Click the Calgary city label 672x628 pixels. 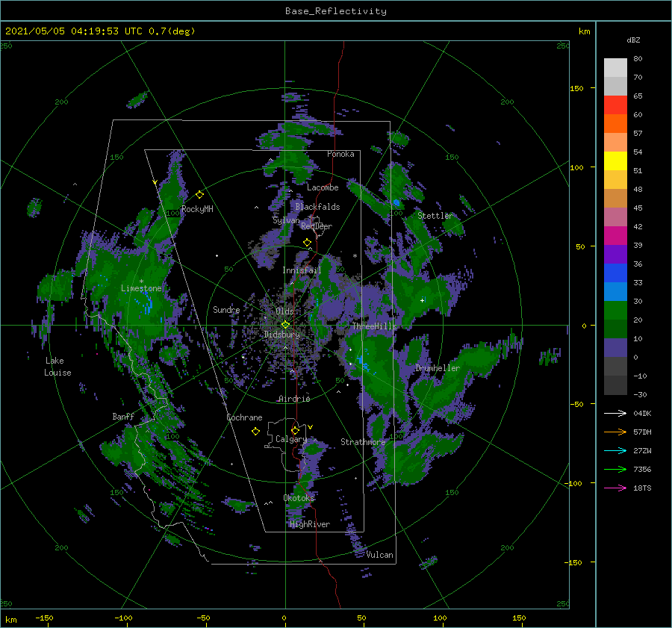point(291,439)
